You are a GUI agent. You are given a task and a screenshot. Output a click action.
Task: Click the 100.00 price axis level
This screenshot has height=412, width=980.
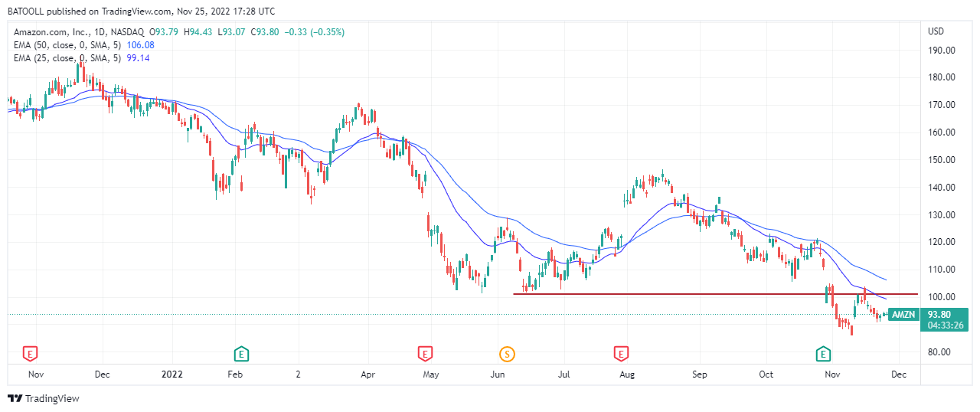[x=942, y=297]
